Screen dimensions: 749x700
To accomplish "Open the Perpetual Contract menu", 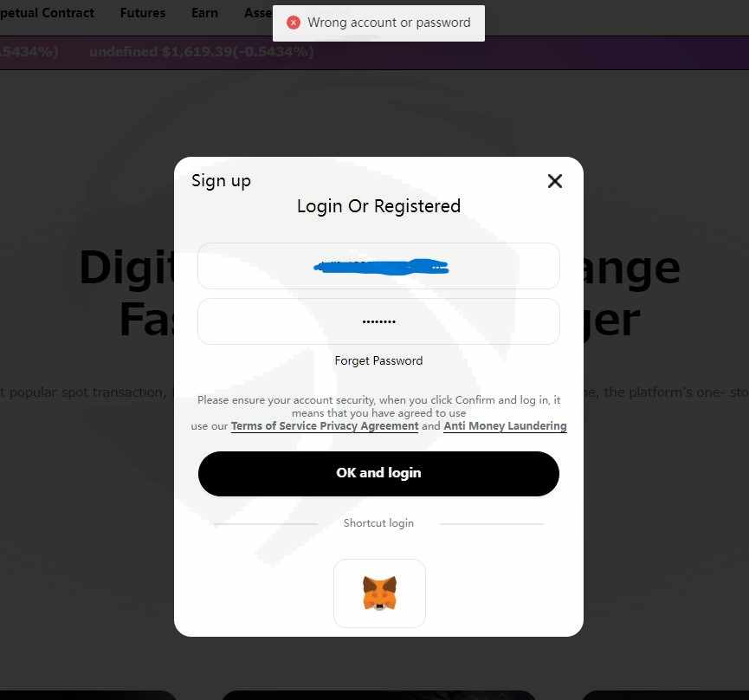I will point(47,13).
